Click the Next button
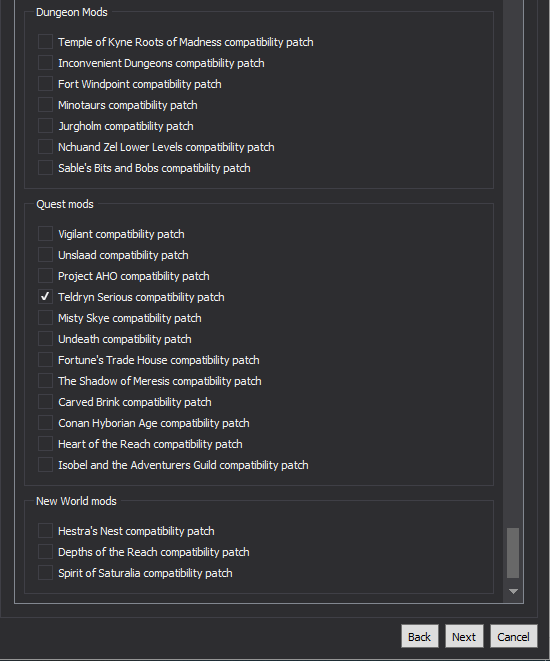550x661 pixels. (464, 636)
